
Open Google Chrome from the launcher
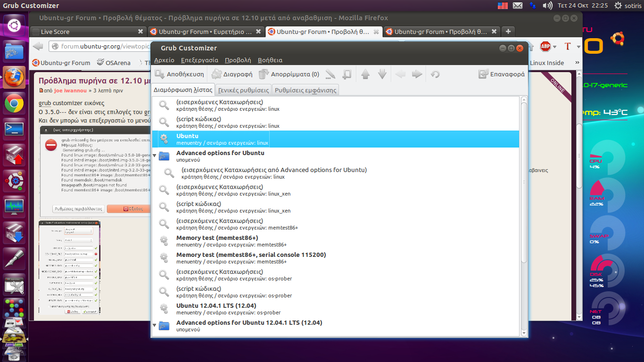tap(14, 103)
